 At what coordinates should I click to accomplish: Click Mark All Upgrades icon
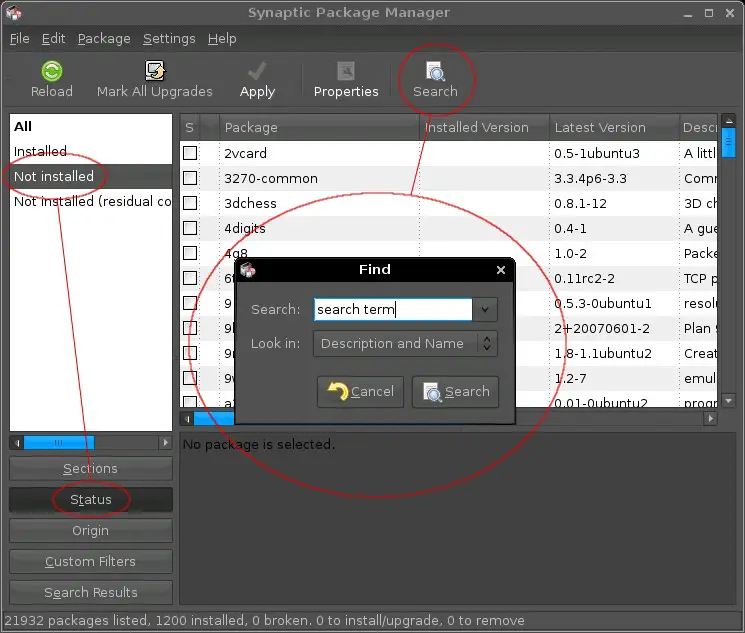coord(154,71)
